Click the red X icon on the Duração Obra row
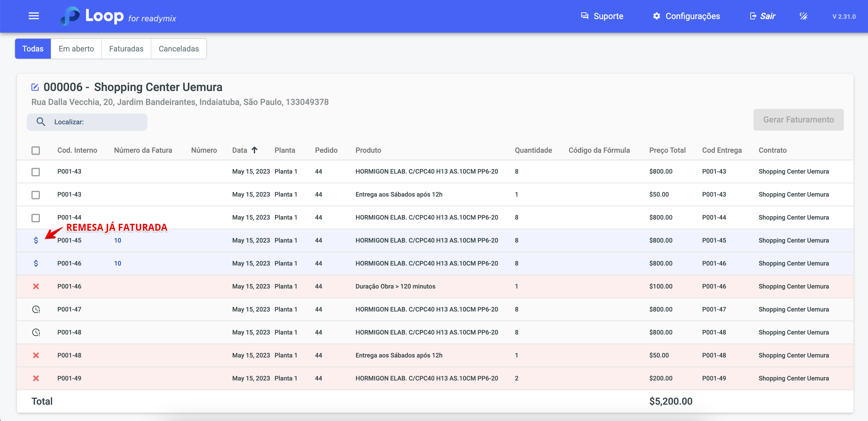The width and height of the screenshot is (868, 421). (36, 286)
